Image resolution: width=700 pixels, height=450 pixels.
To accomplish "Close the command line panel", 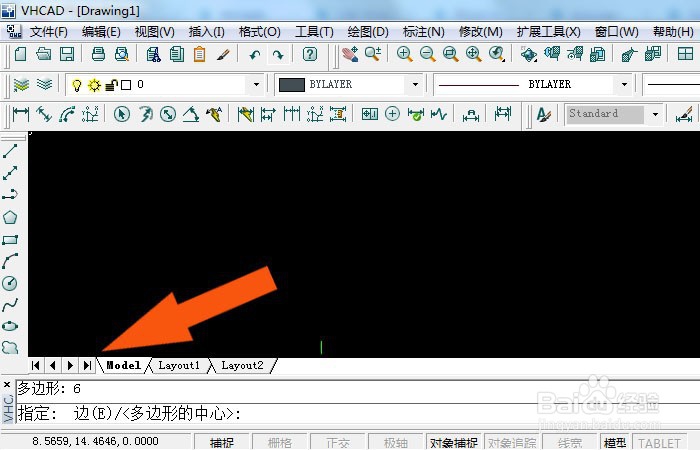I will tap(7, 384).
